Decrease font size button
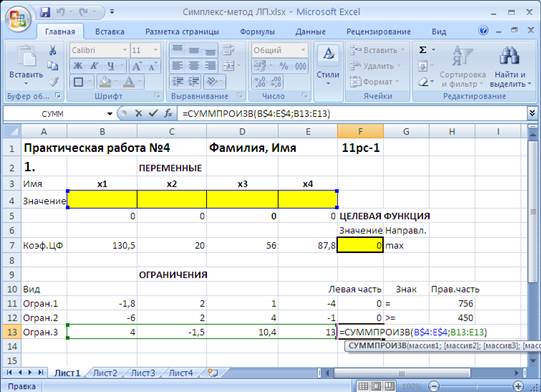This screenshot has width=541, height=392. coord(152,66)
